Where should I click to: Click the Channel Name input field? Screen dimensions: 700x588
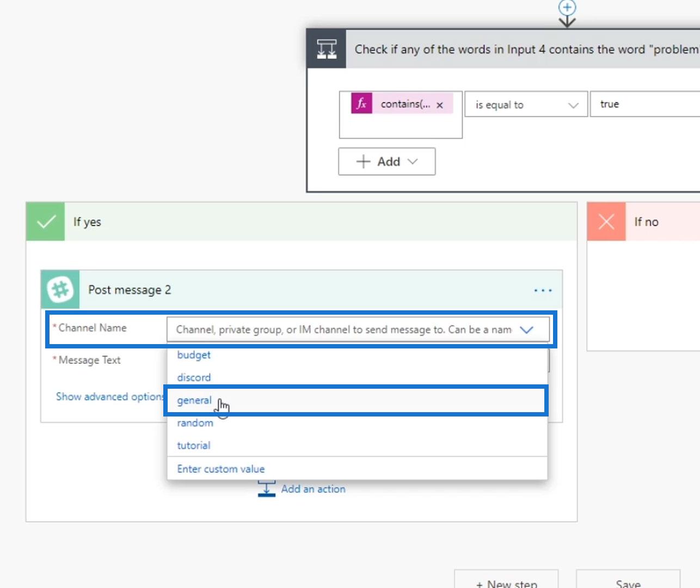tap(358, 329)
